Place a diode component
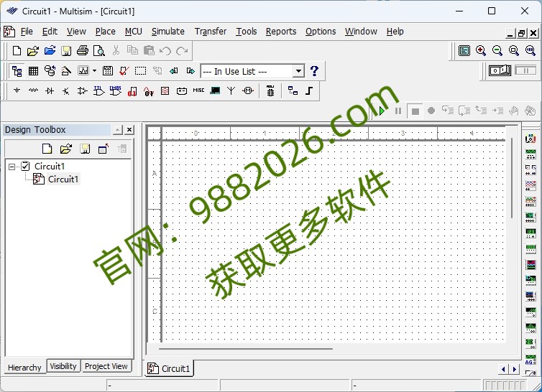 pyautogui.click(x=50, y=91)
